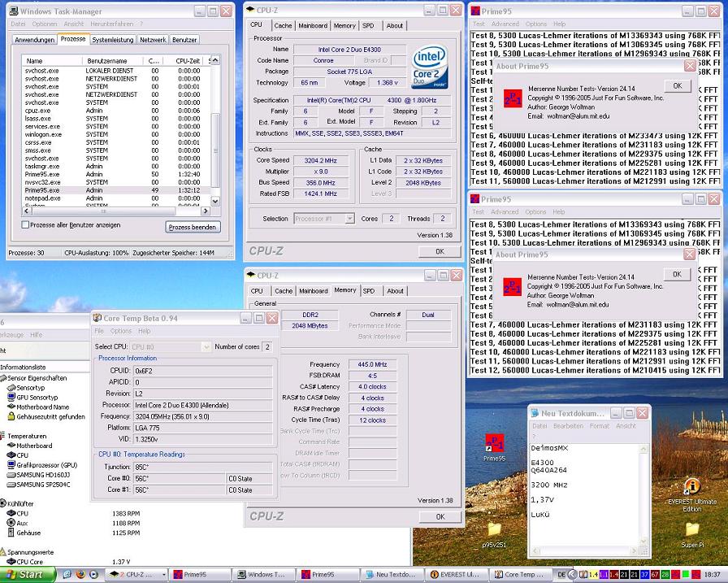Click the thermometer icon beside Temperaturen
Image resolution: width=728 pixels, height=583 pixels.
[x=2, y=436]
